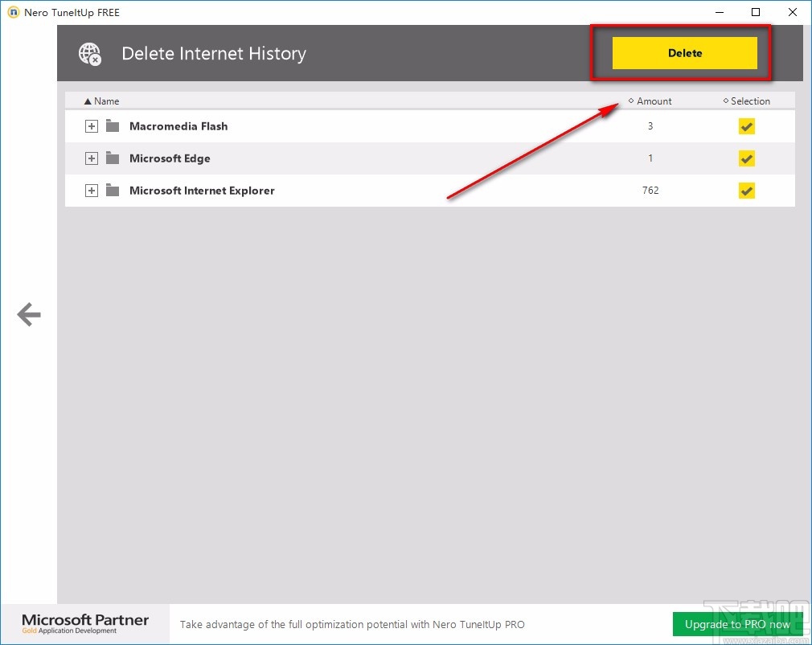Click the Macromedia Flash folder icon
This screenshot has width=812, height=645.
tap(113, 126)
